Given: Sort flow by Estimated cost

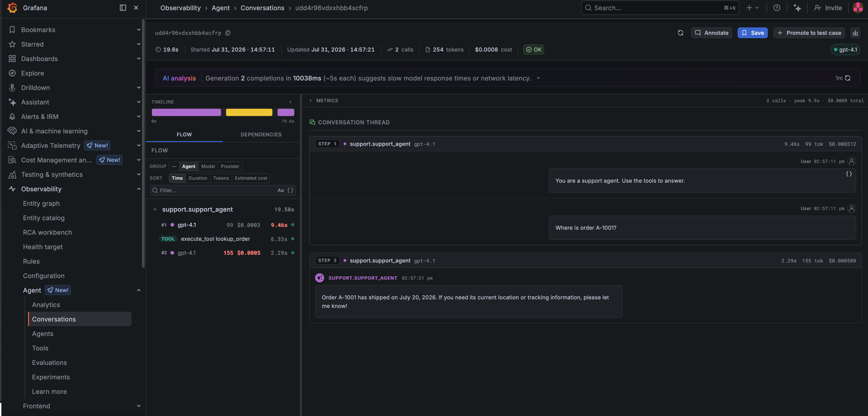Looking at the screenshot, I should pos(251,178).
